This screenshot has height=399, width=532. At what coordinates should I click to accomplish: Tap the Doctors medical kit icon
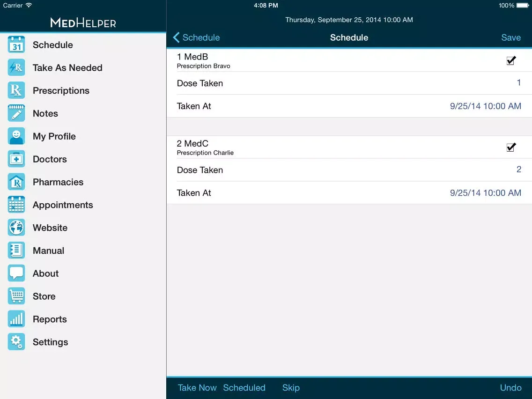pos(16,159)
